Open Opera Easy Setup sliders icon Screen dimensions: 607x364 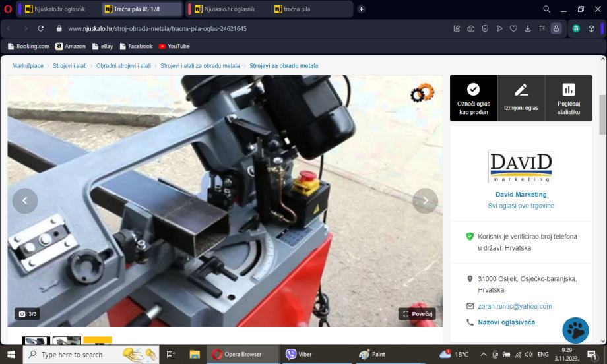click(x=542, y=29)
